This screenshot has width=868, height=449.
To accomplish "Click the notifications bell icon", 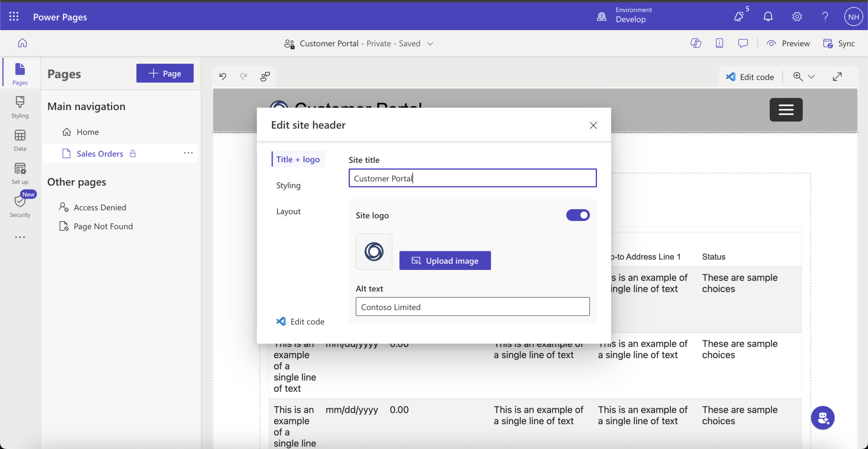I will click(x=768, y=17).
